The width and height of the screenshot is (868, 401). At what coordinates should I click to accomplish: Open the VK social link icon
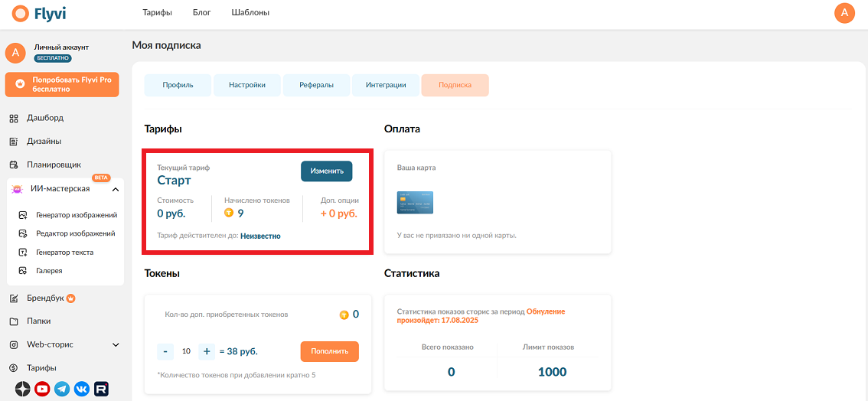(x=82, y=389)
